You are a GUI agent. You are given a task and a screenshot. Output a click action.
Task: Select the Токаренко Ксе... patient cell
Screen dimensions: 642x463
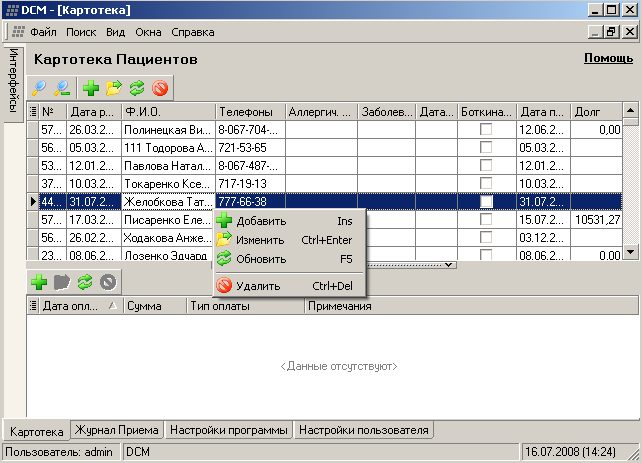(x=168, y=183)
